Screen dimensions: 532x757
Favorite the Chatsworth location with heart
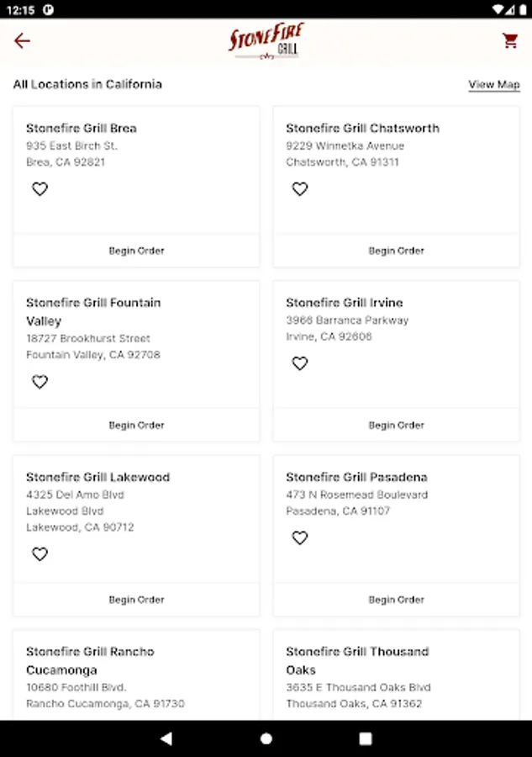300,189
